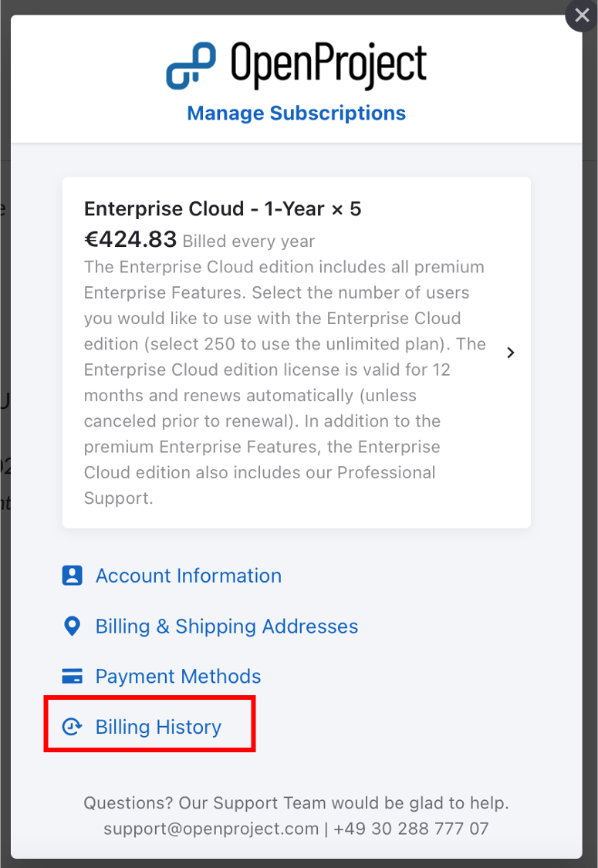The width and height of the screenshot is (598, 868).
Task: Click the "Billed every year" label
Action: [248, 241]
